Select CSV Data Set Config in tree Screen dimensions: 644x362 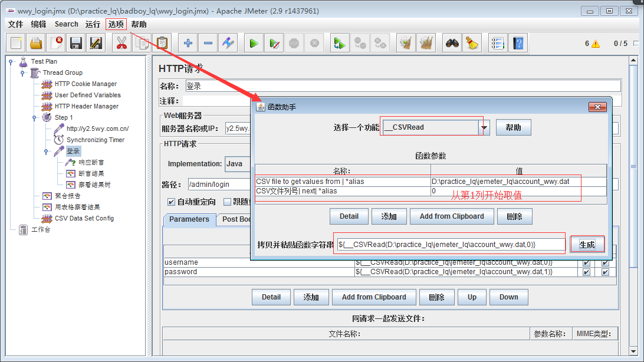point(84,218)
